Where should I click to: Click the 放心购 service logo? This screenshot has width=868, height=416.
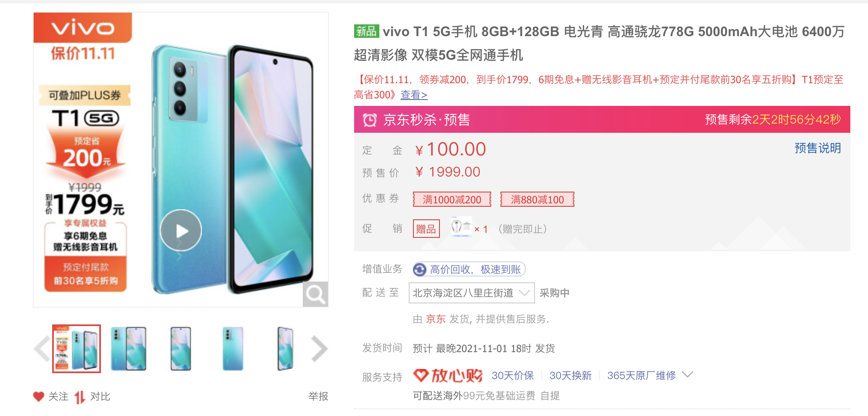click(x=448, y=375)
